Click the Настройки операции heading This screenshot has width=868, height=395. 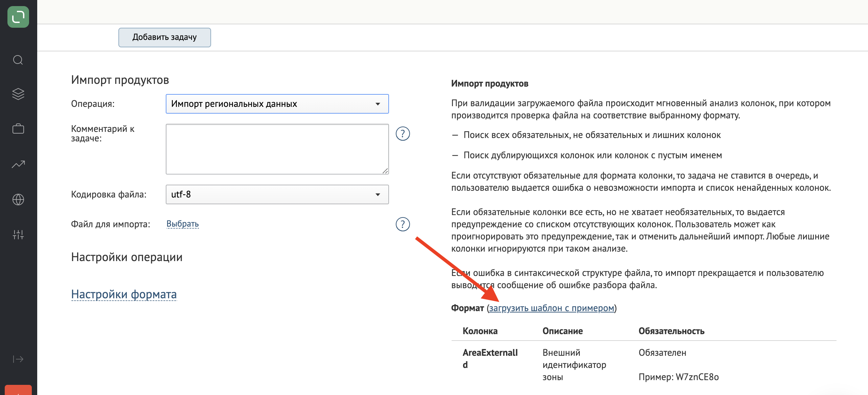coord(127,257)
